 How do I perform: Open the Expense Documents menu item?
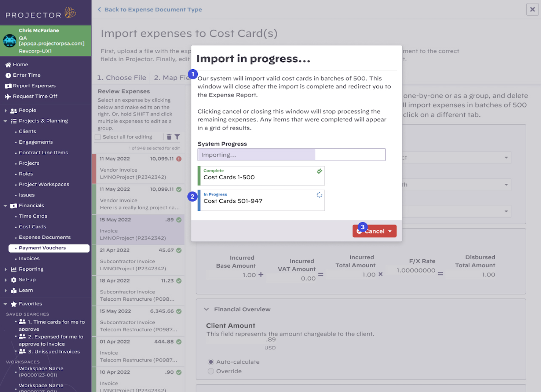pos(45,238)
